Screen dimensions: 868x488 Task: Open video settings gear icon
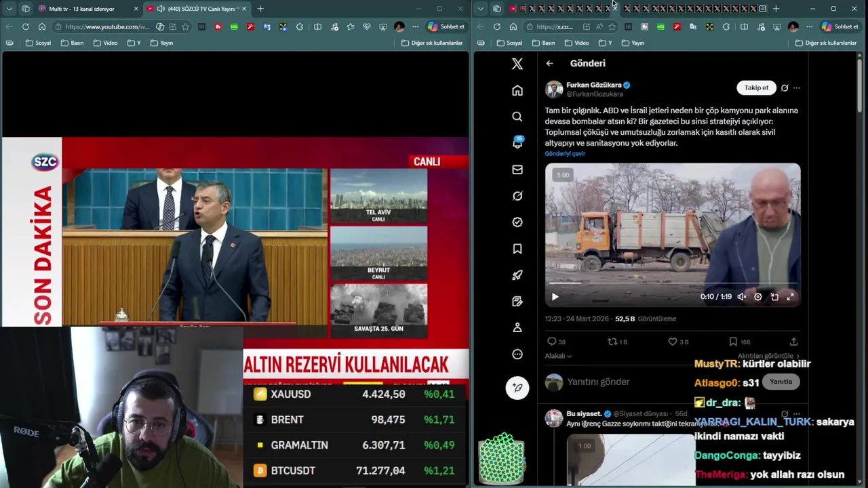pyautogui.click(x=758, y=297)
